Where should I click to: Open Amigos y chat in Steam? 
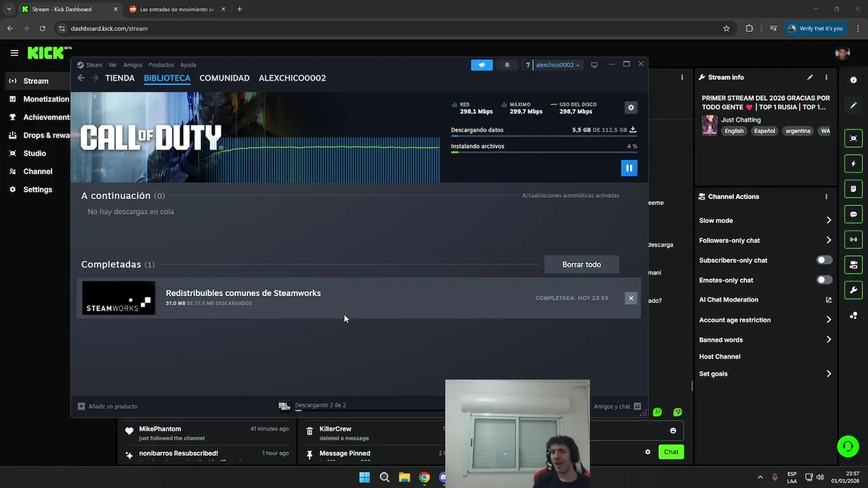pyautogui.click(x=617, y=406)
